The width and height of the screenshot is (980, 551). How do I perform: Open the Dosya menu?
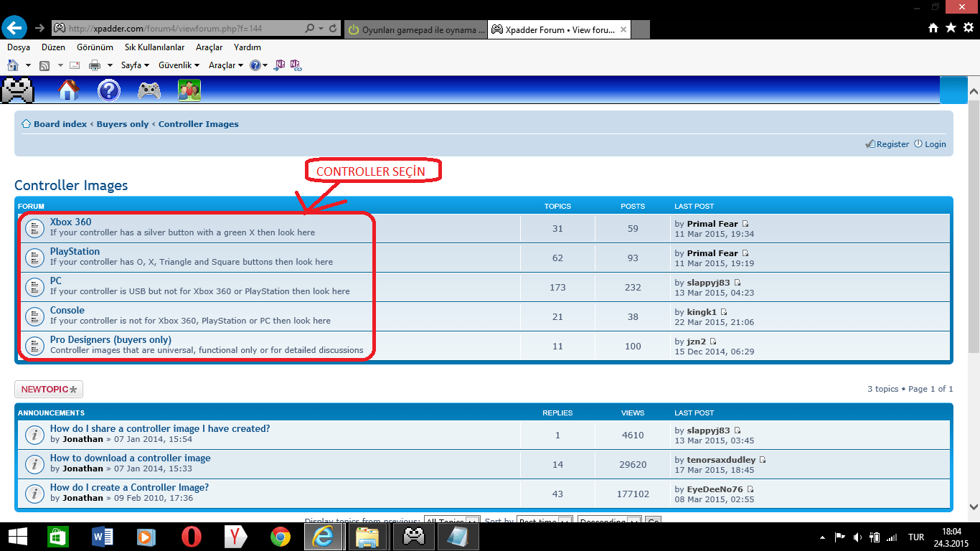19,47
